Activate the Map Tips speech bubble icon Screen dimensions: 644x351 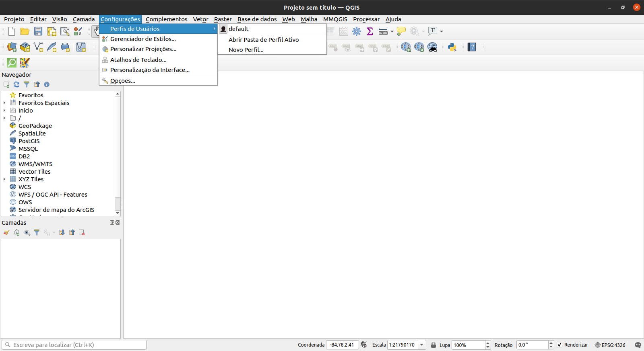tap(401, 31)
